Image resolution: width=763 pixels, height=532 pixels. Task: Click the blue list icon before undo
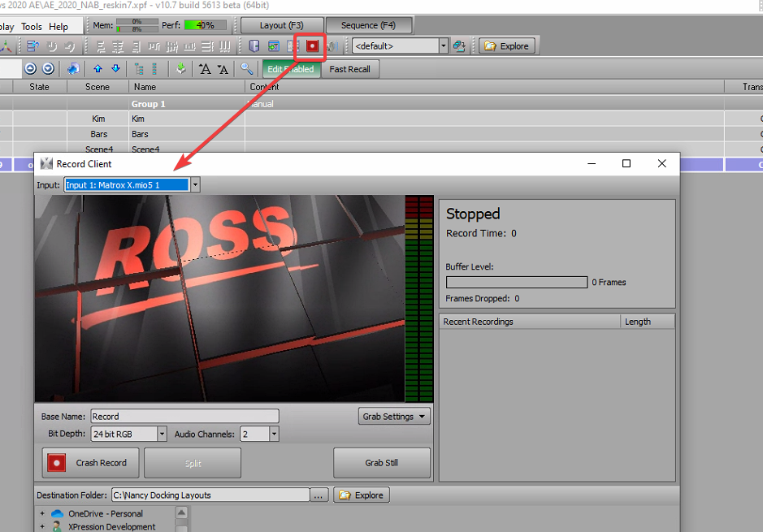click(x=33, y=46)
